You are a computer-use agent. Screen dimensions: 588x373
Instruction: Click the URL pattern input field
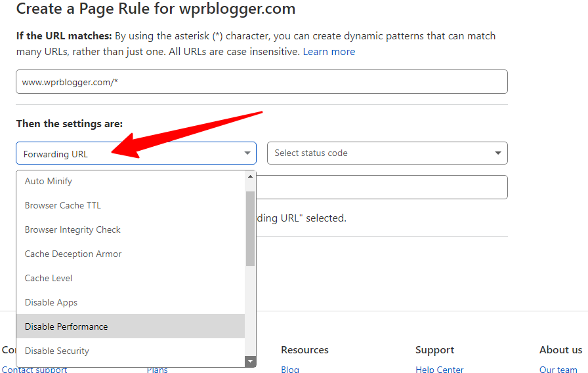coord(262,82)
